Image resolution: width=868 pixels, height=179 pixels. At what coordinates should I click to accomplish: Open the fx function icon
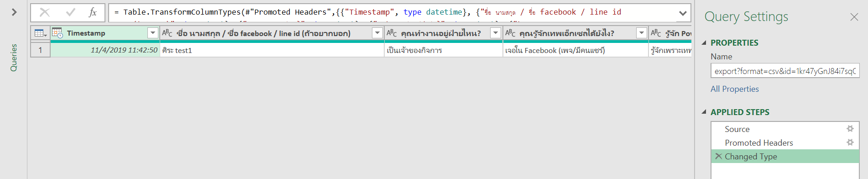[x=93, y=12]
